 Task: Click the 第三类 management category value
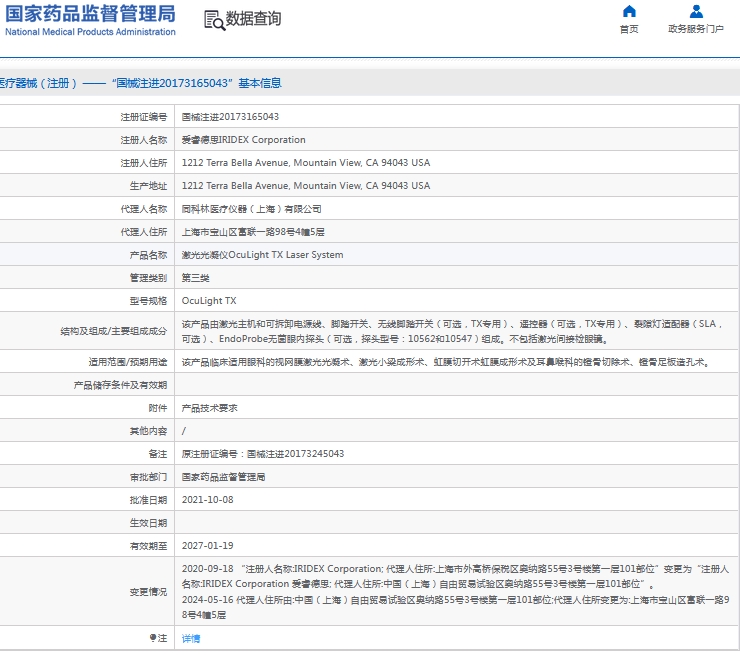(x=195, y=278)
